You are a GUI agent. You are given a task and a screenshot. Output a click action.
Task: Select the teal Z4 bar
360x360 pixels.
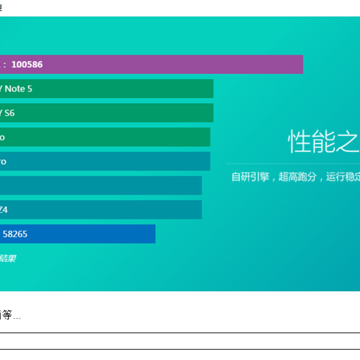(101, 210)
